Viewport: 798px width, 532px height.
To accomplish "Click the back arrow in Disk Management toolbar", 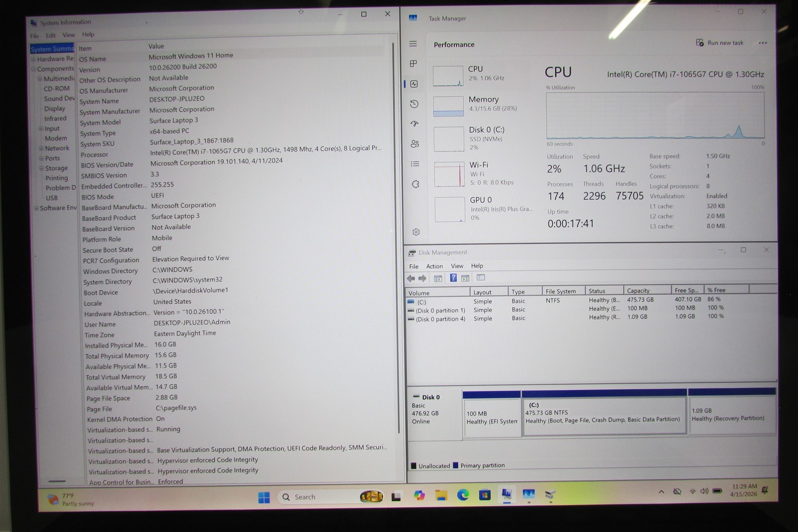I will pyautogui.click(x=411, y=278).
